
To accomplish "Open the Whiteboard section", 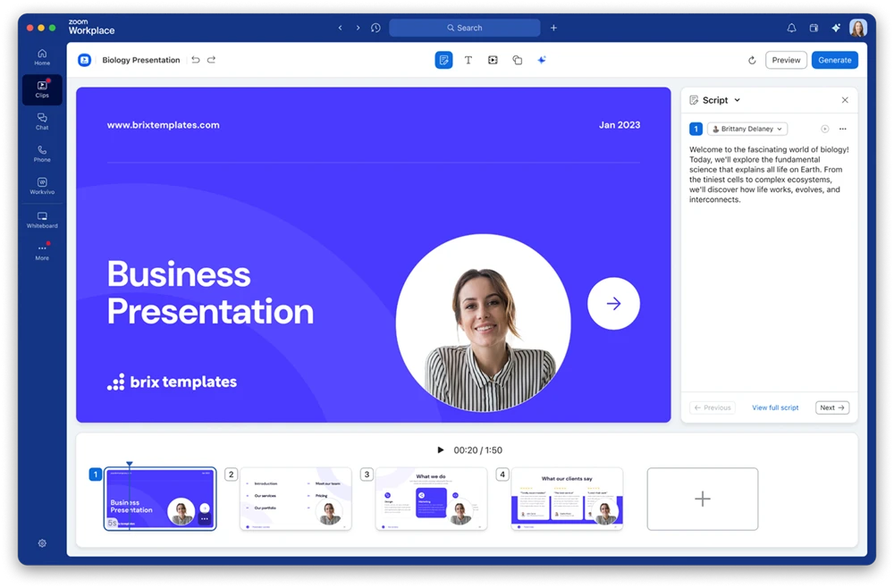I will [x=42, y=220].
